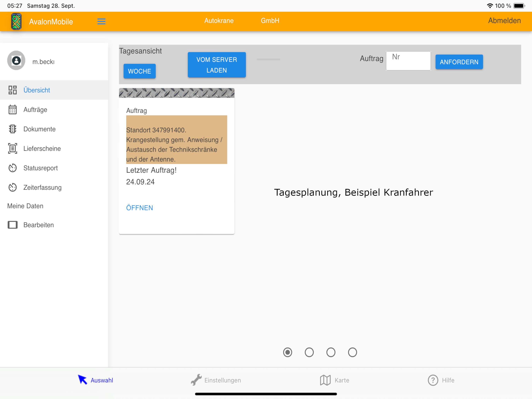Image resolution: width=532 pixels, height=399 pixels.
Task: Focus the Auftrag Nr input field
Action: coord(408,61)
